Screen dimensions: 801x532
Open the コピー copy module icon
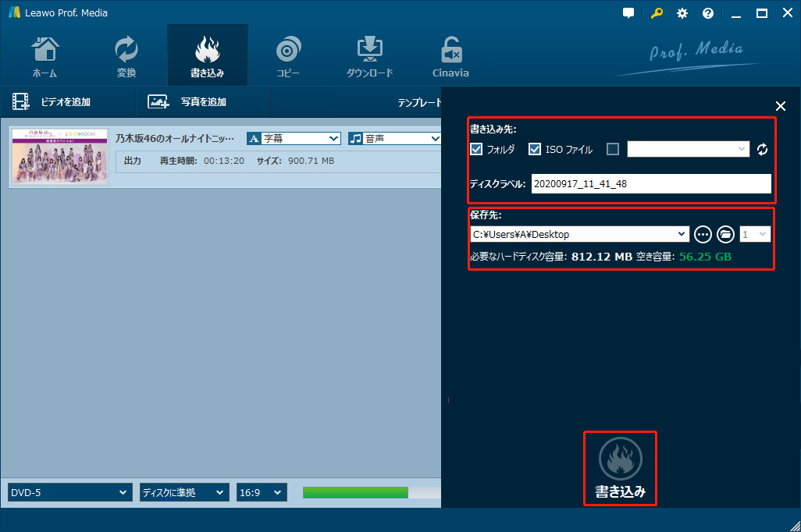point(288,55)
